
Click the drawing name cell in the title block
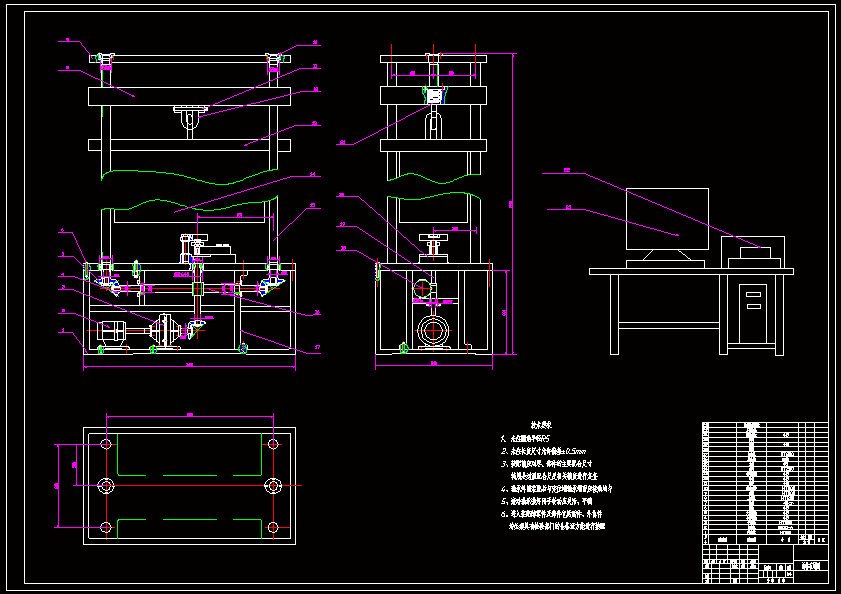tap(811, 566)
